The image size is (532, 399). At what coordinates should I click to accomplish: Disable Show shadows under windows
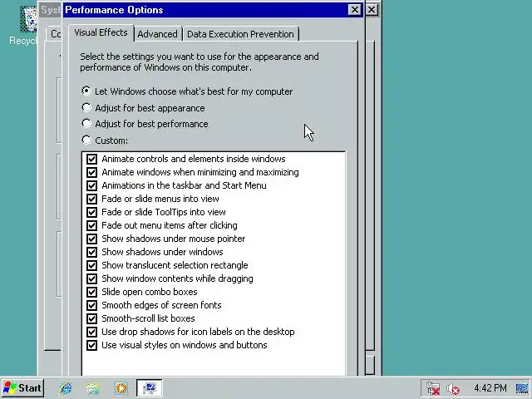[x=91, y=252]
